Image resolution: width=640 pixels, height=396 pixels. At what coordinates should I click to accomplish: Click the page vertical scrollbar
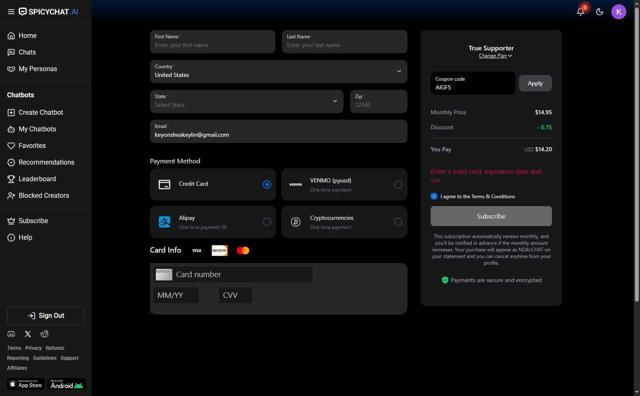[x=636, y=155]
